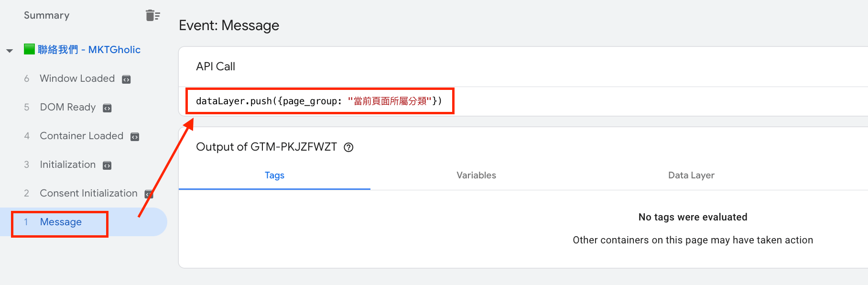
Task: Select the Initialization event
Action: point(68,164)
